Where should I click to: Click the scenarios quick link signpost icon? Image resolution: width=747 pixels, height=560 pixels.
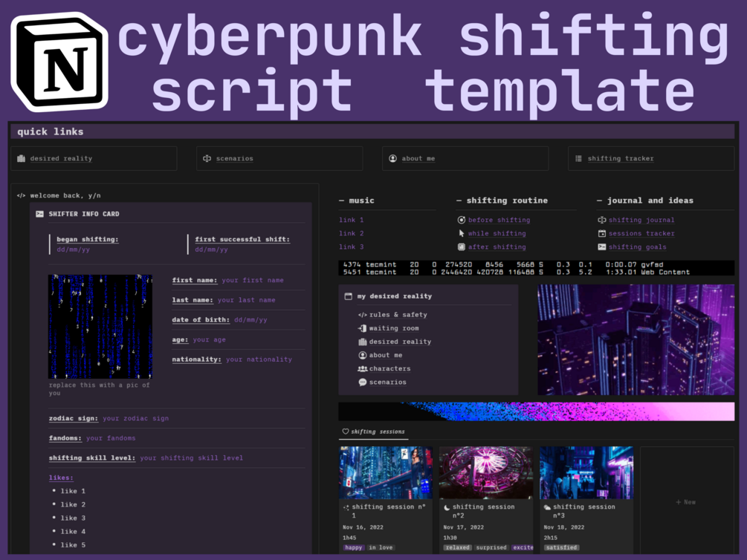pos(207,159)
